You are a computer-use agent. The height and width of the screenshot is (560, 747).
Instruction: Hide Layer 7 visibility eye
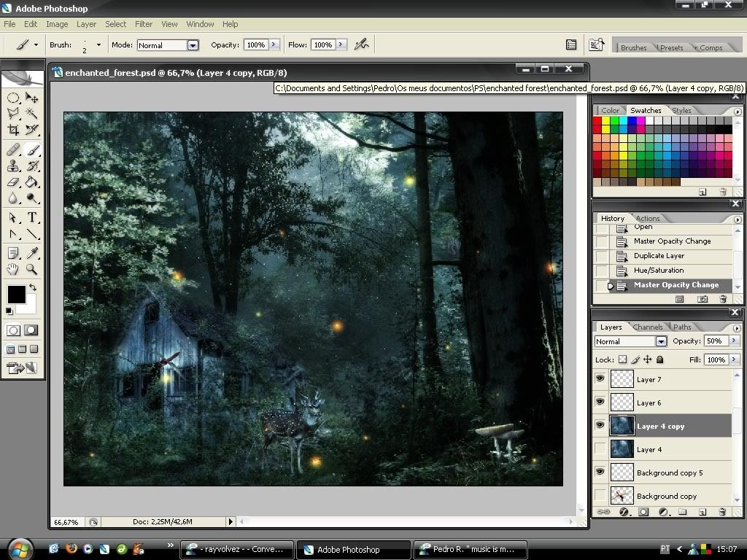click(600, 378)
